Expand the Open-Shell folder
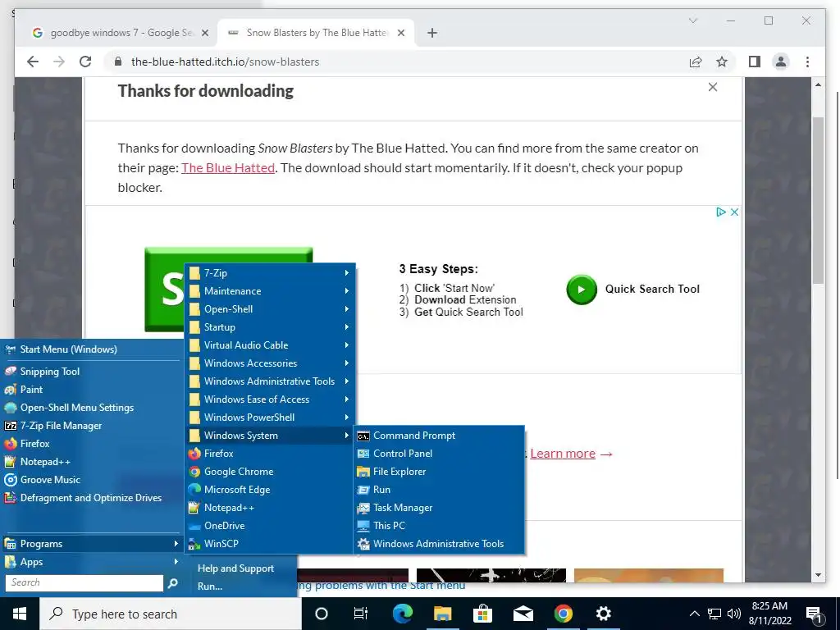Image resolution: width=840 pixels, height=630 pixels. click(x=269, y=309)
